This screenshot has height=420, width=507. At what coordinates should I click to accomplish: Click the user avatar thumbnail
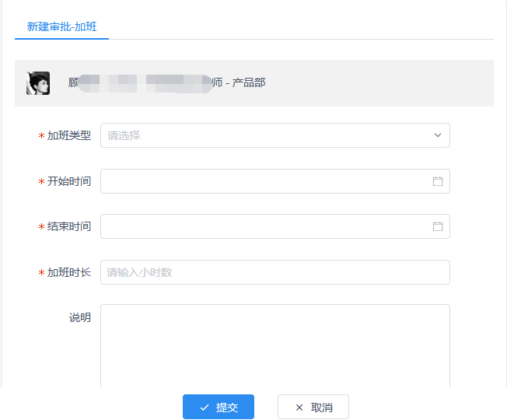(x=38, y=83)
